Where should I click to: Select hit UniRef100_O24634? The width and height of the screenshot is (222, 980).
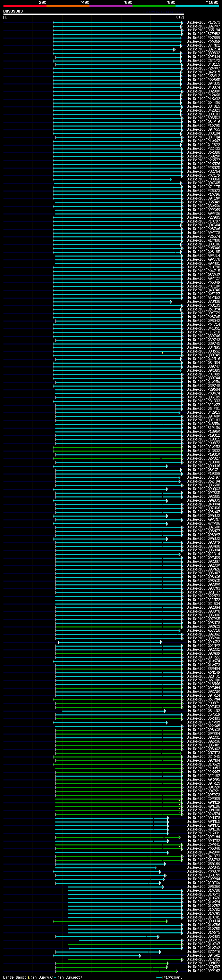[x=203, y=604]
